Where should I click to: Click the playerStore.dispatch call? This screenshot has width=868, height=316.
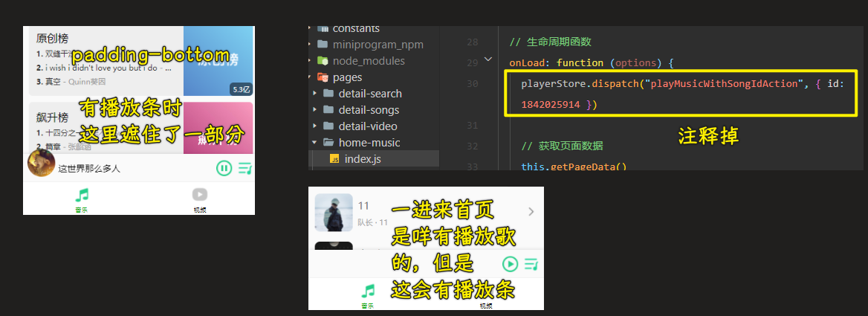click(x=580, y=84)
